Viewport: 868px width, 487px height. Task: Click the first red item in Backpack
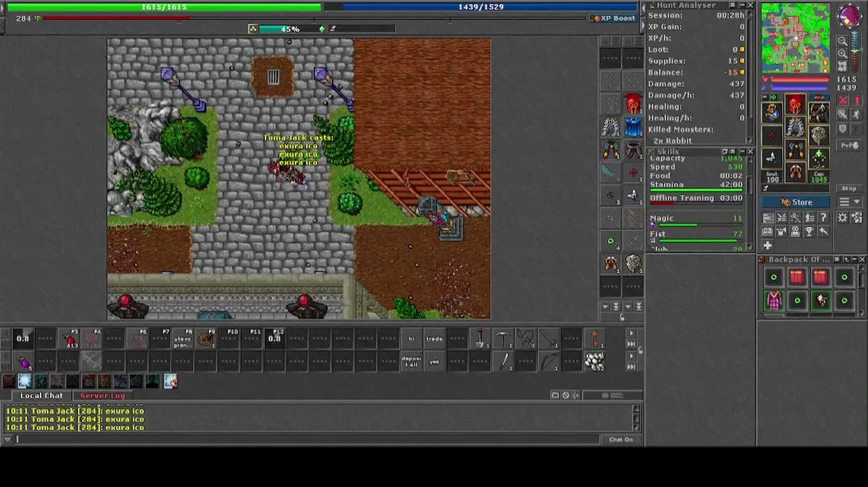tap(797, 277)
